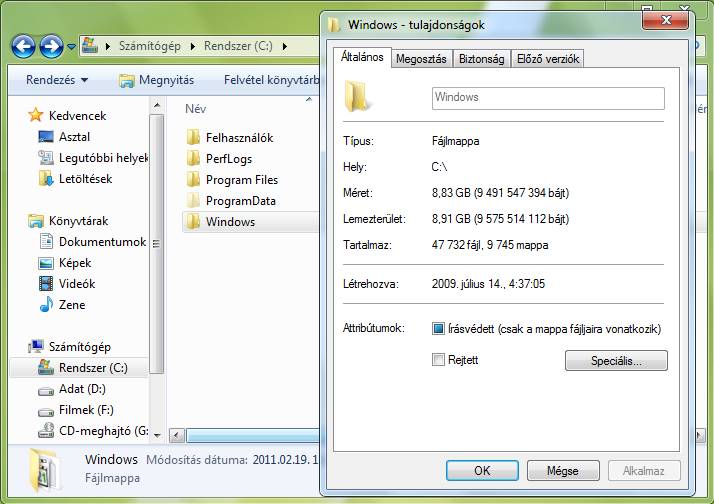Screen dimensions: 714x504
Task: Click the Legutóbbi helyek icon
Action: (46, 158)
